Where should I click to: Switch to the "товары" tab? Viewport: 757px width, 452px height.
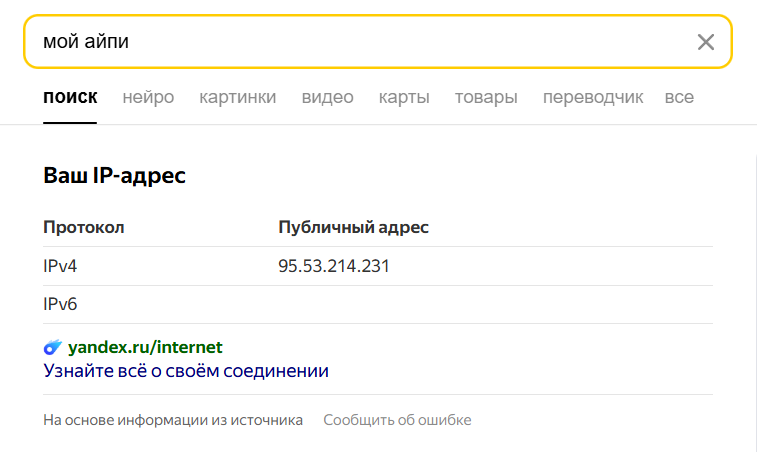(486, 97)
